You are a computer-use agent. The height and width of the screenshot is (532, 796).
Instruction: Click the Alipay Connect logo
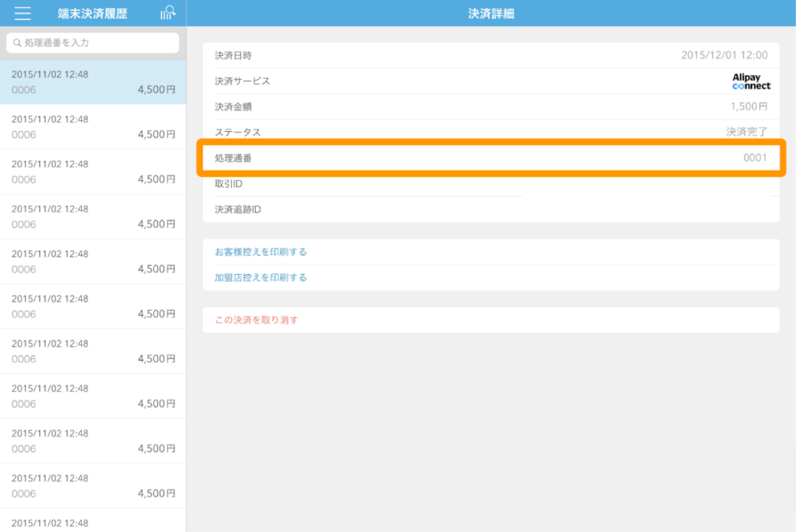(x=751, y=81)
